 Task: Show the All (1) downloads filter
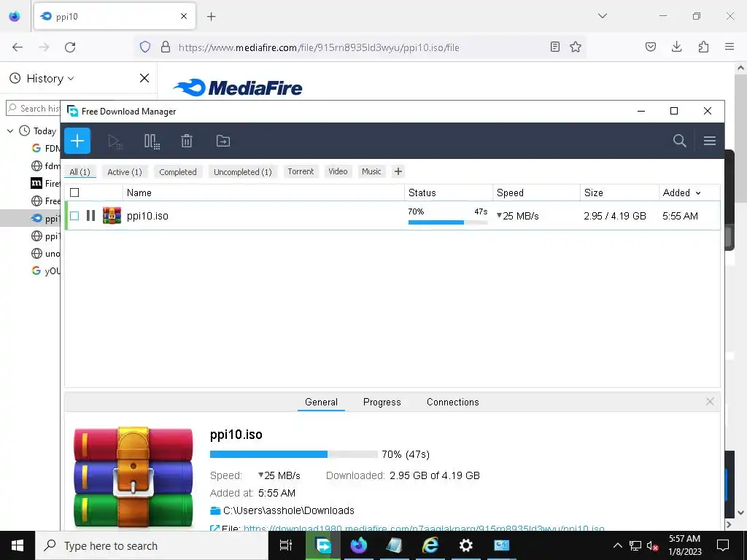(80, 172)
